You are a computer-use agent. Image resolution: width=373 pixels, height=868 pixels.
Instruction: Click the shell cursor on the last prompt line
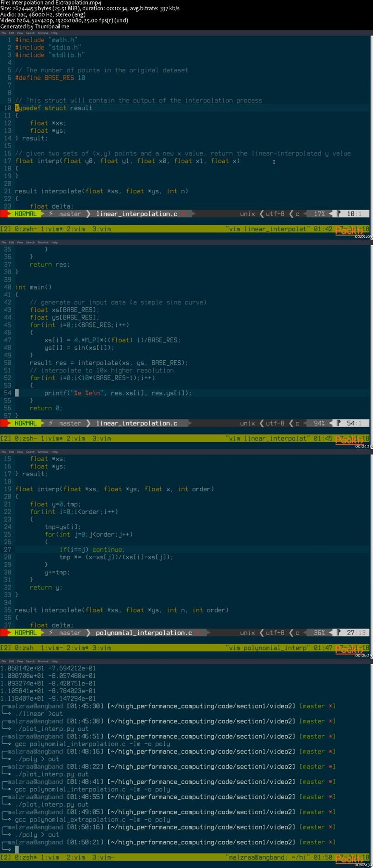coord(17,850)
